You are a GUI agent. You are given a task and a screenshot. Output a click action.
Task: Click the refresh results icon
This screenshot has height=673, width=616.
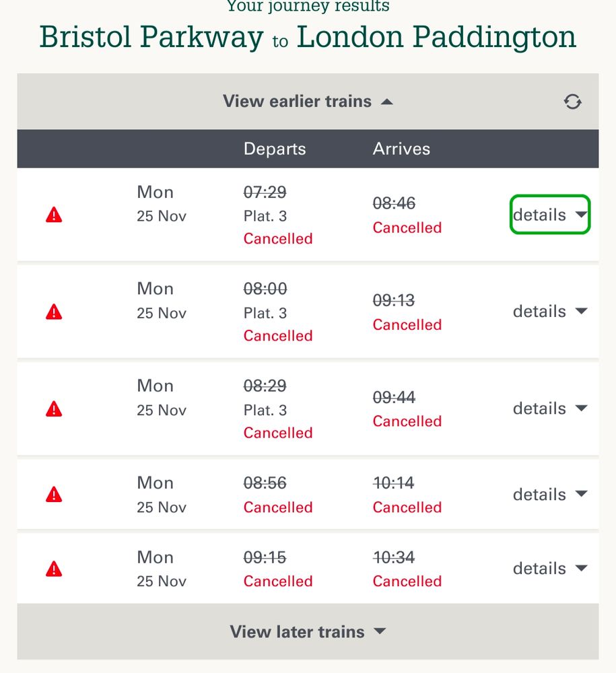point(572,102)
